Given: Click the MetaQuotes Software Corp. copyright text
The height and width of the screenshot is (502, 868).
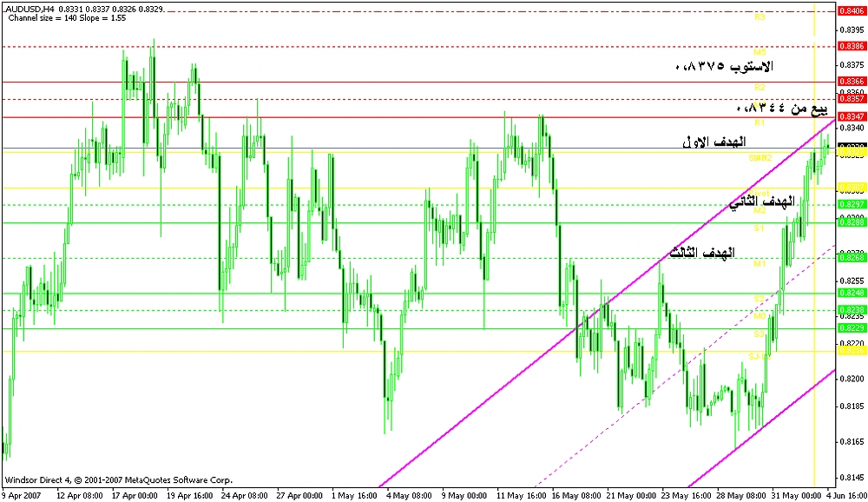Looking at the screenshot, I should 119,480.
